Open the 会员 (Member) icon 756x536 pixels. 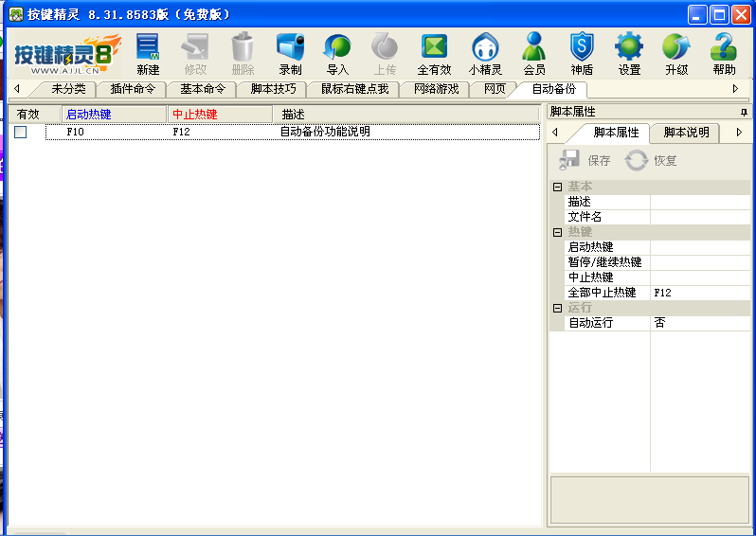[x=534, y=54]
